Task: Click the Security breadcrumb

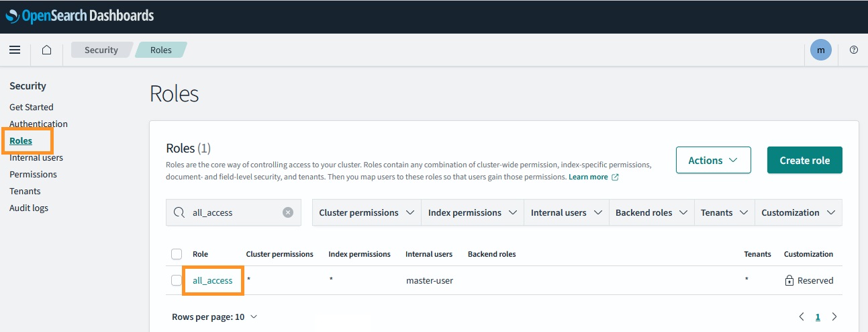Action: pos(101,50)
